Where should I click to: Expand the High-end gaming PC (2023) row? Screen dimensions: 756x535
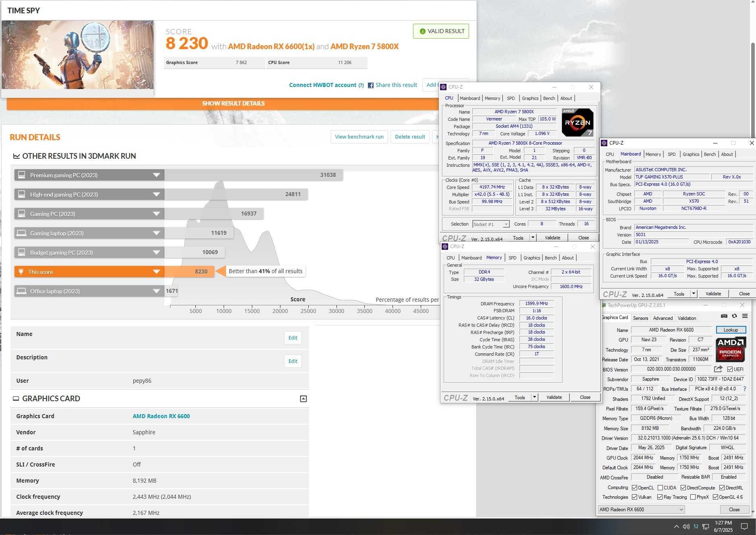point(156,194)
